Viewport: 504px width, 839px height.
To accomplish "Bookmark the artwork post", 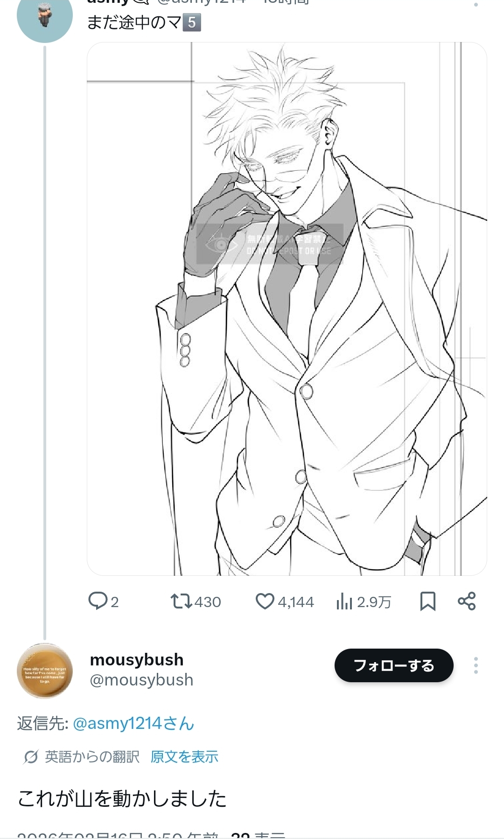I will point(427,601).
